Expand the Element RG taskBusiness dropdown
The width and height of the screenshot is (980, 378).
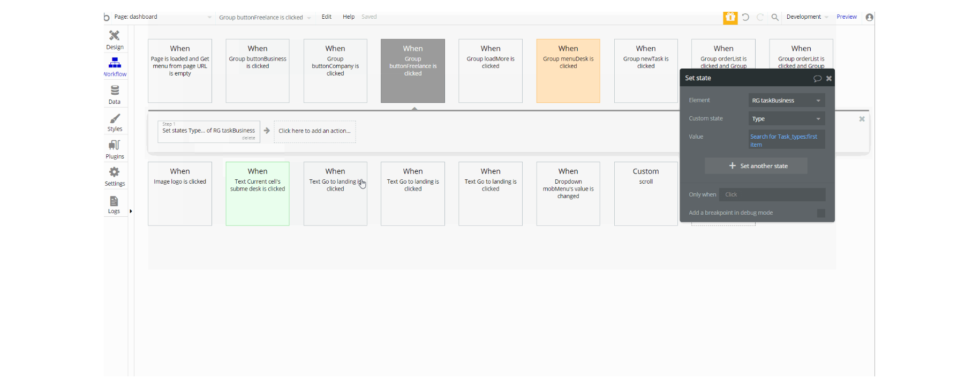[787, 101]
